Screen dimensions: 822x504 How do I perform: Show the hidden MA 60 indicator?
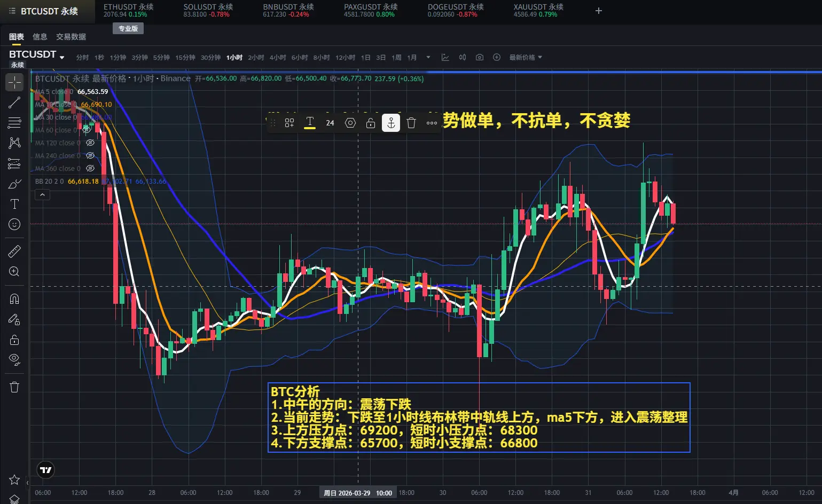[x=87, y=130]
